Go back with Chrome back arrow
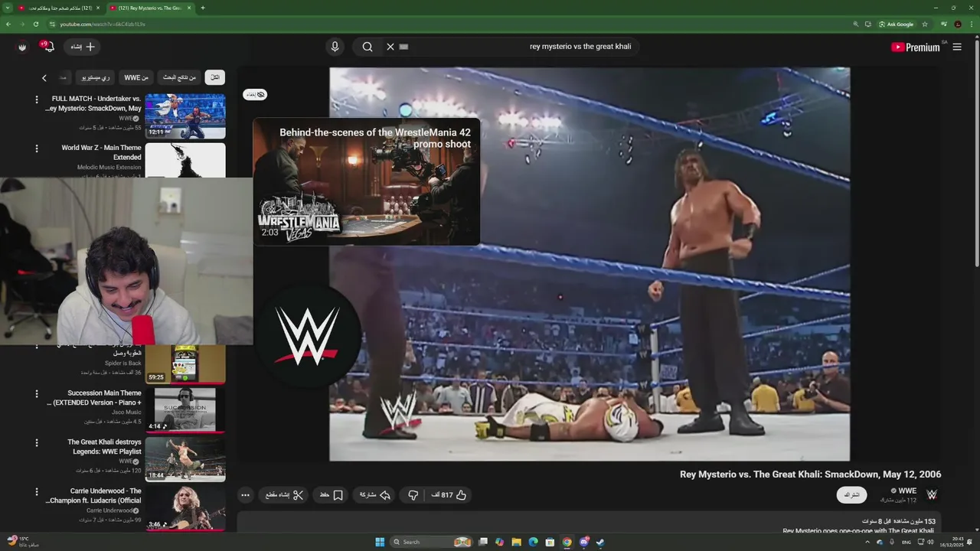980x551 pixels. tap(8, 24)
